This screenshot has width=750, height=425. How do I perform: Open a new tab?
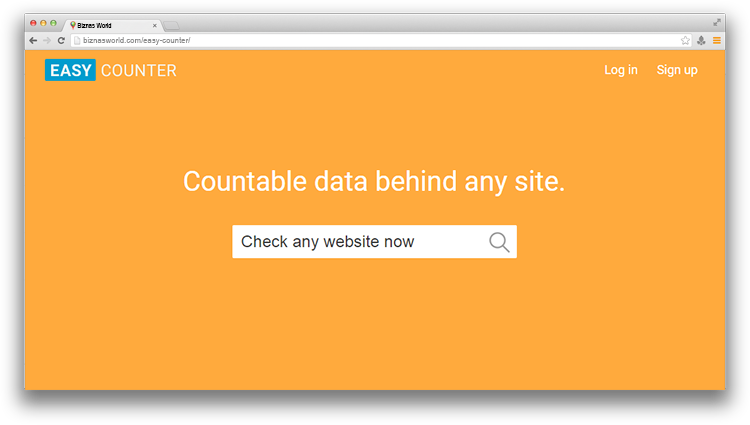pyautogui.click(x=172, y=25)
